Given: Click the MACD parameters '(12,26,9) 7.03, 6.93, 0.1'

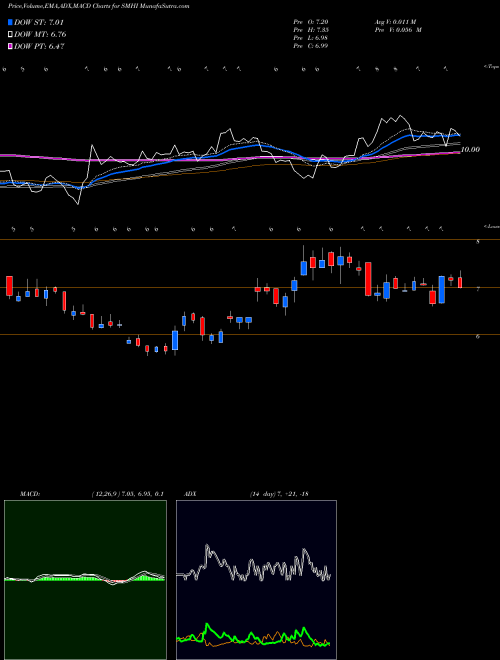Looking at the screenshot, I should coord(127,494).
